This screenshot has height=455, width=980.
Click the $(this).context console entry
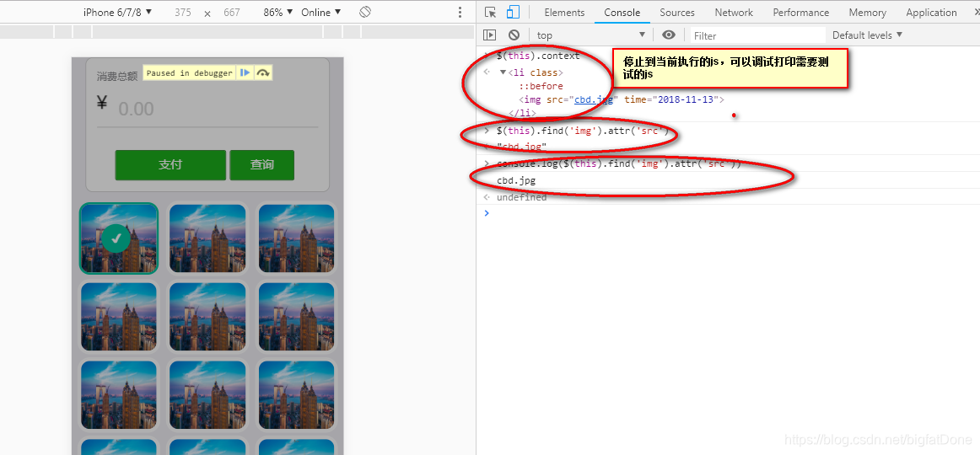pos(538,56)
